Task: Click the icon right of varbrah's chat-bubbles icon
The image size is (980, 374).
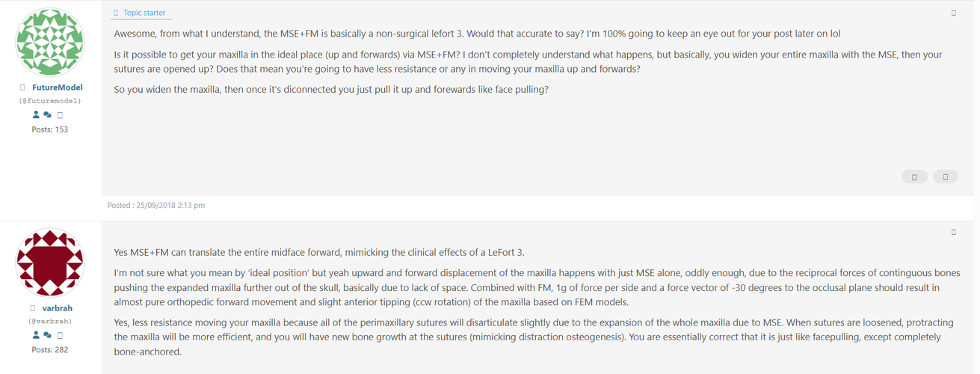Action: click(60, 335)
